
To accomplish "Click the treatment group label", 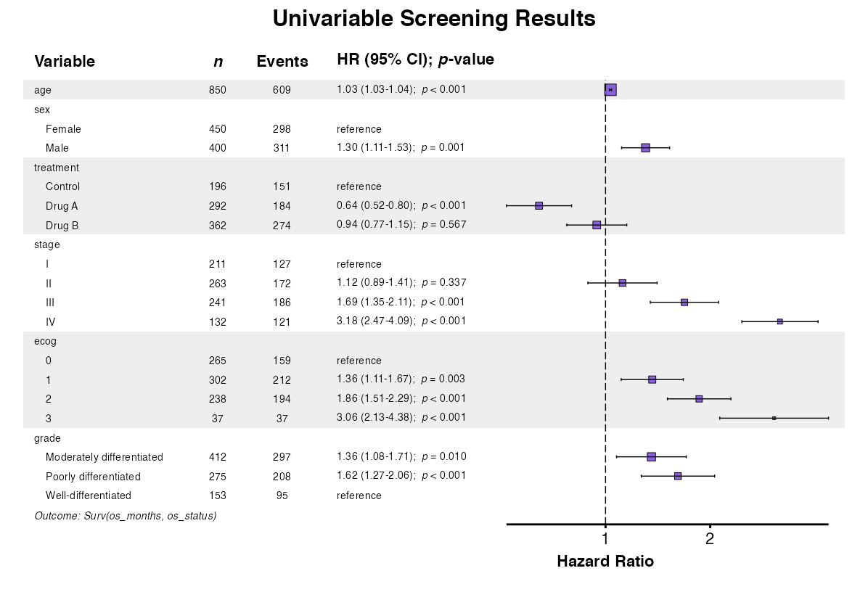I will tap(57, 168).
